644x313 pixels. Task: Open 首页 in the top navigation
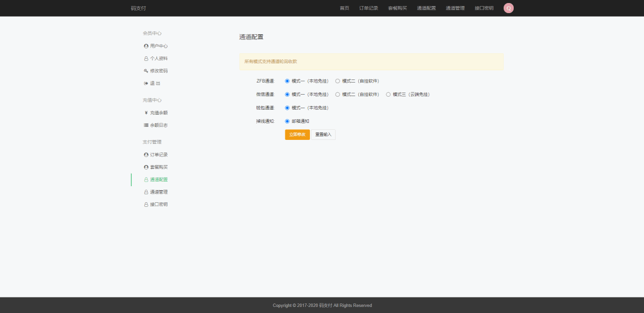tap(344, 8)
